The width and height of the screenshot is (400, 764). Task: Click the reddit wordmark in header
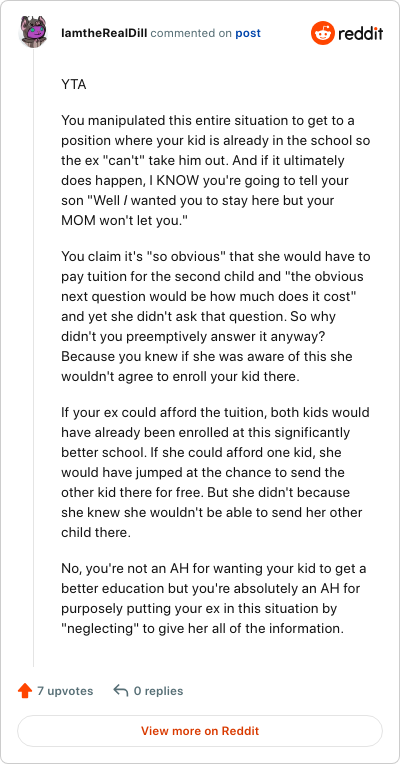click(x=361, y=34)
